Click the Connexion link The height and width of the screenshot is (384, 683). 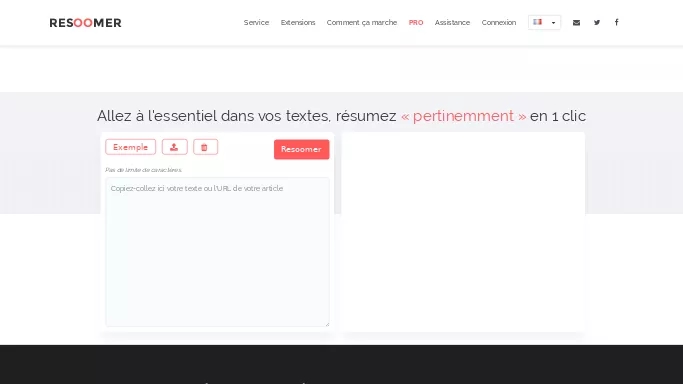pos(499,23)
